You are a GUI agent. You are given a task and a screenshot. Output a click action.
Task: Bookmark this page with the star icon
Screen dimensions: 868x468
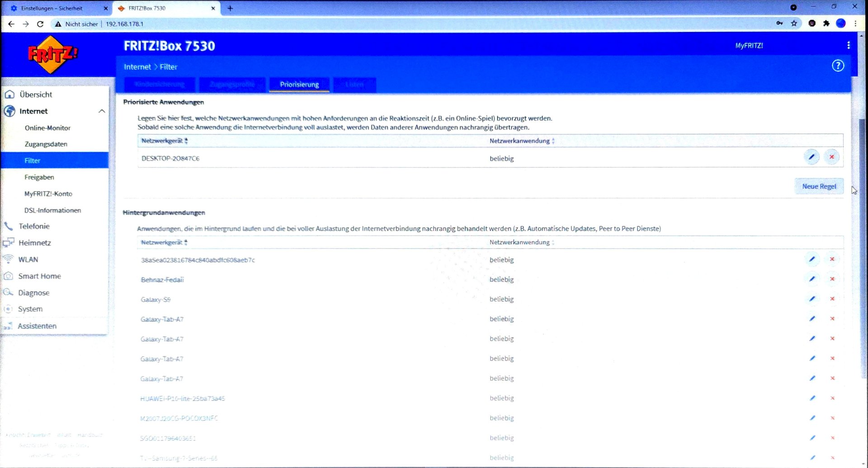pos(794,24)
